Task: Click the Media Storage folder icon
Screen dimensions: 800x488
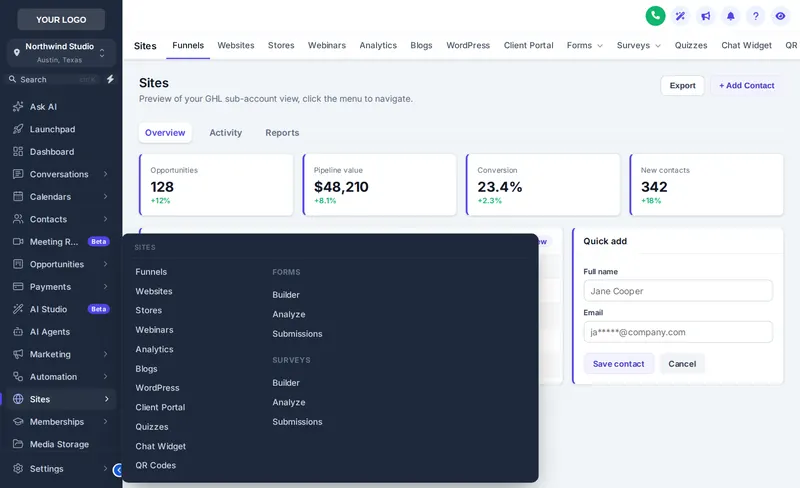Action: [x=18, y=444]
